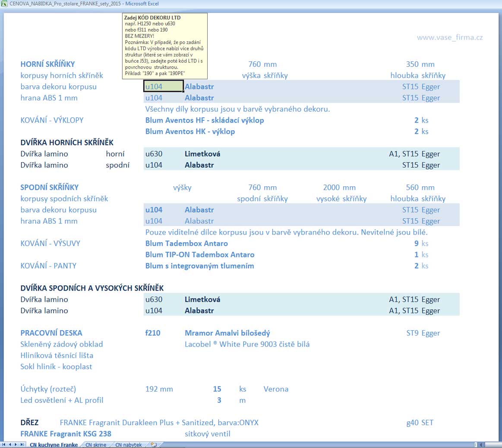Screen dimensions: 502x448
Task: Select bold u104 in lower corpus decor row
Action: tap(154, 210)
